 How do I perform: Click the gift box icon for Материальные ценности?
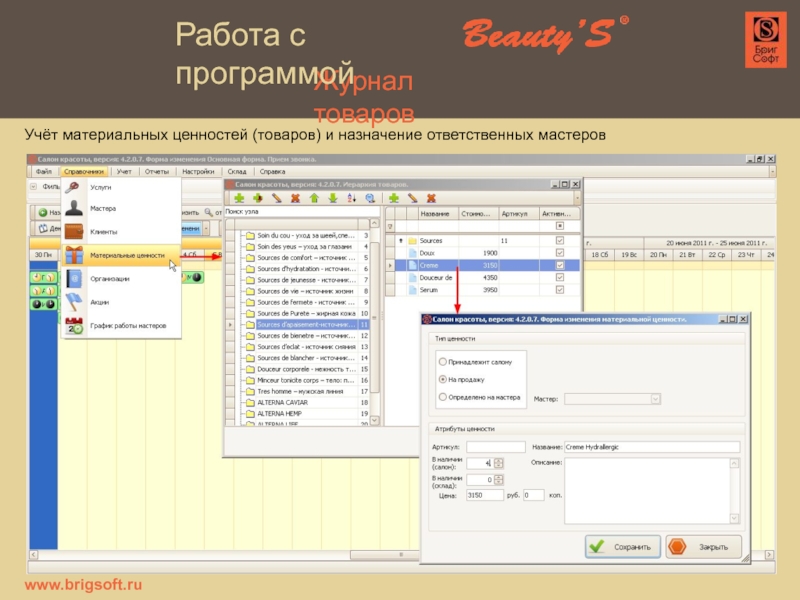pyautogui.click(x=74, y=255)
